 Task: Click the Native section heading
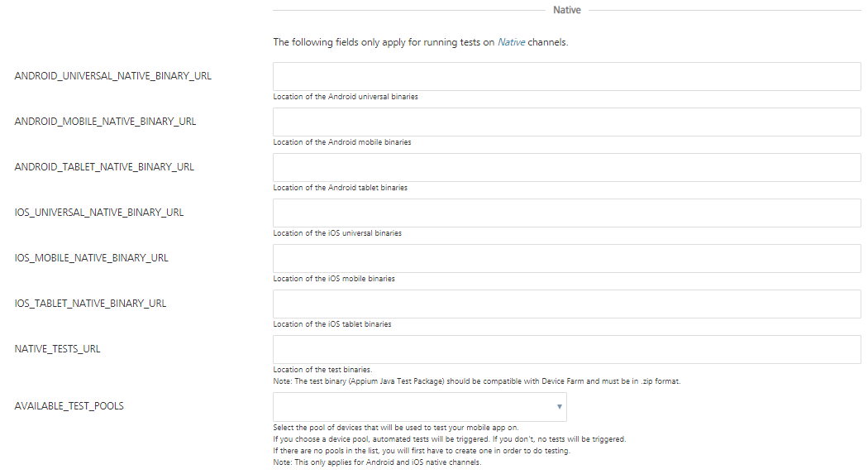(567, 10)
